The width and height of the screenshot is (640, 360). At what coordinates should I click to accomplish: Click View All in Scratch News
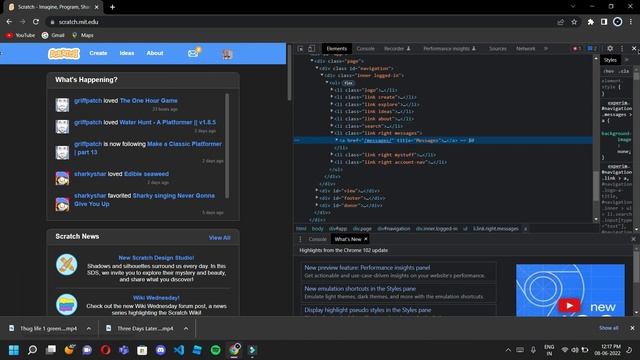pyautogui.click(x=220, y=238)
